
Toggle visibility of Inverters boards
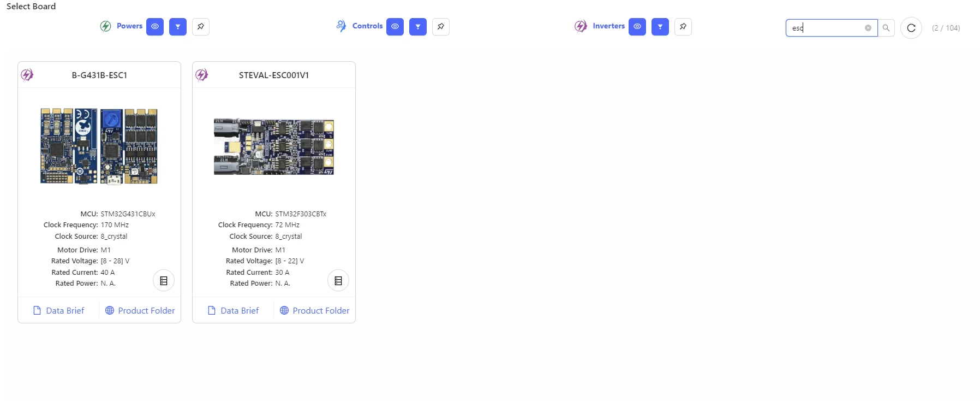(637, 27)
